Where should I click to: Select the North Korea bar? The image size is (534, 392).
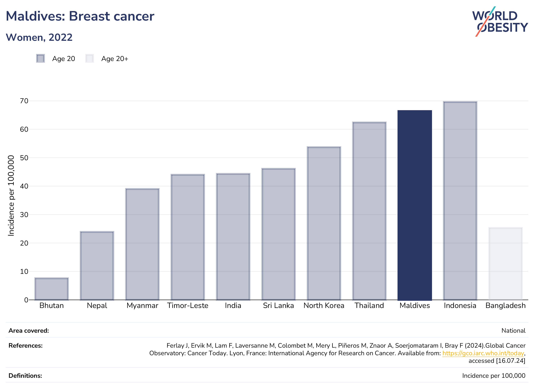[324, 223]
